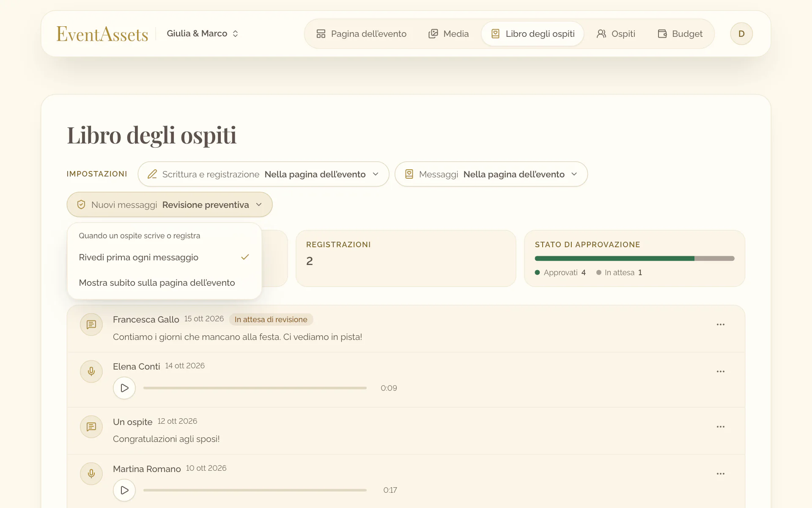Click the text message icon beside Un ospite

(x=91, y=427)
